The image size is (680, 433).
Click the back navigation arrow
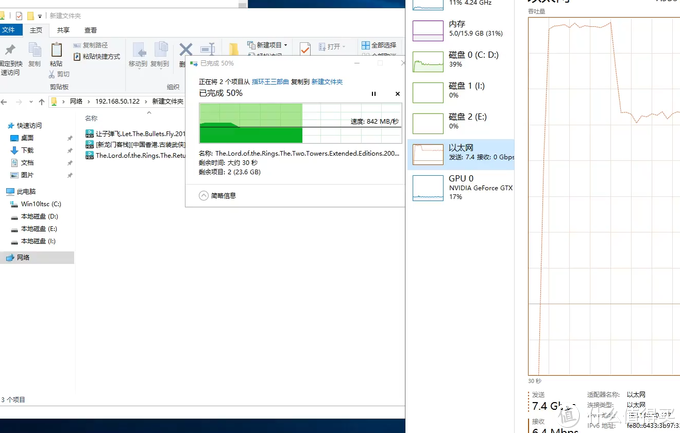click(x=4, y=102)
